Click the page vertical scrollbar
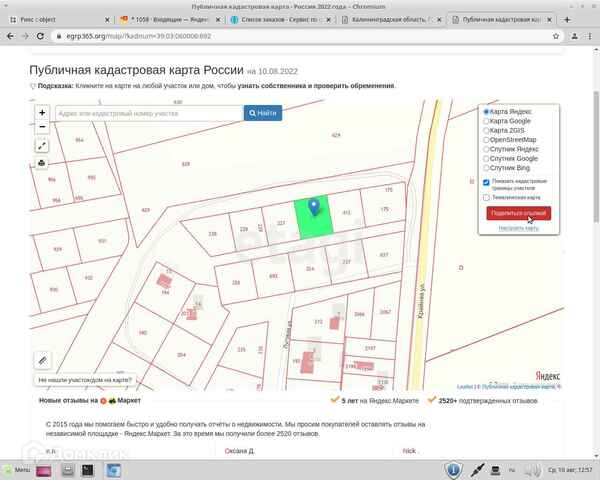The height and width of the screenshot is (480, 600). (596, 157)
